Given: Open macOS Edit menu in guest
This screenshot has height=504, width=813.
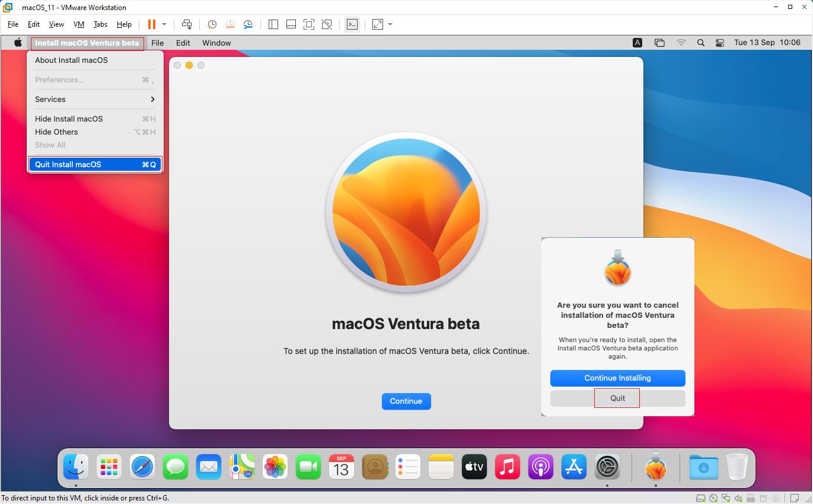Looking at the screenshot, I should (x=183, y=43).
